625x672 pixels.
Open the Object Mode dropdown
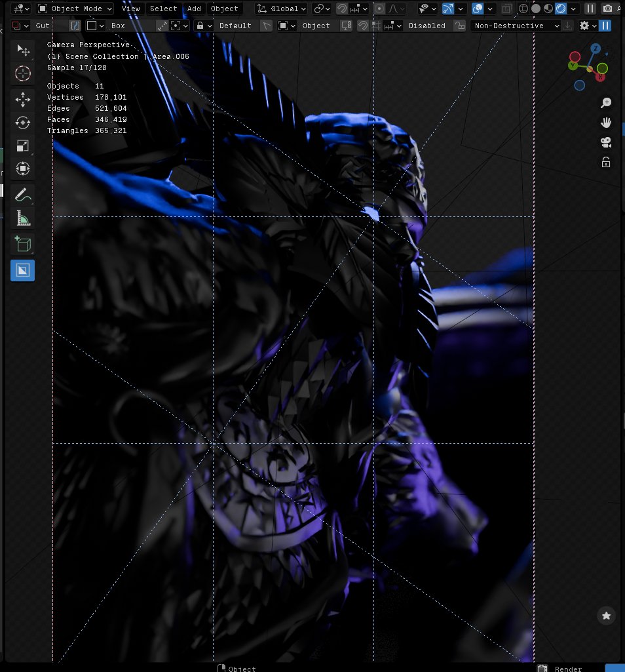pos(75,9)
